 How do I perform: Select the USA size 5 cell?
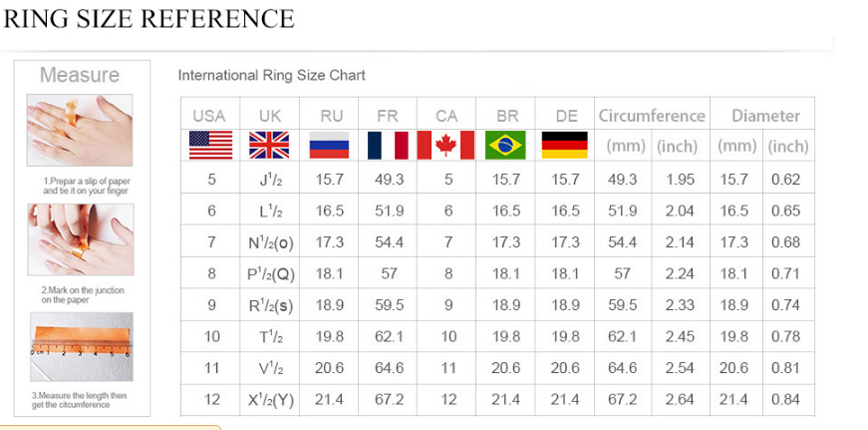click(x=211, y=179)
